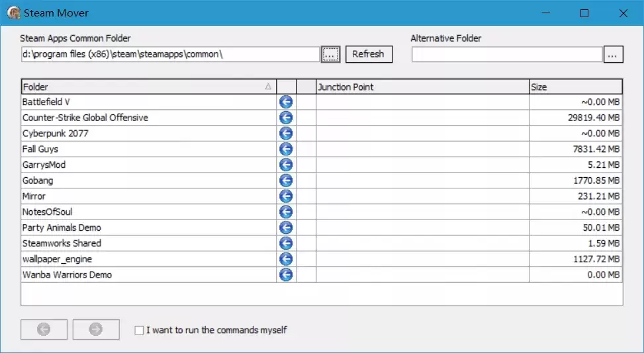Select the Mirror folder row
The height and width of the screenshot is (353, 644).
(322, 196)
